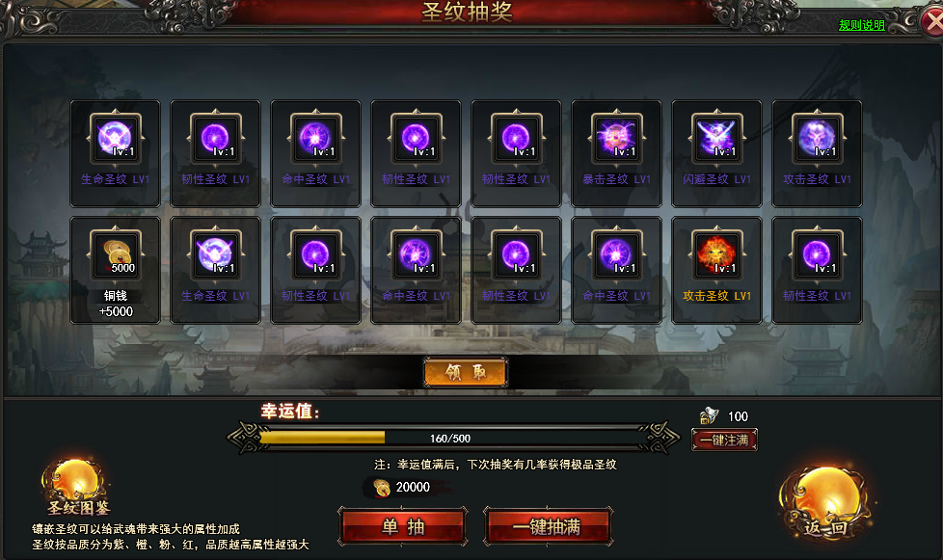
Task: Click the item icon beside 100
Action: (709, 415)
